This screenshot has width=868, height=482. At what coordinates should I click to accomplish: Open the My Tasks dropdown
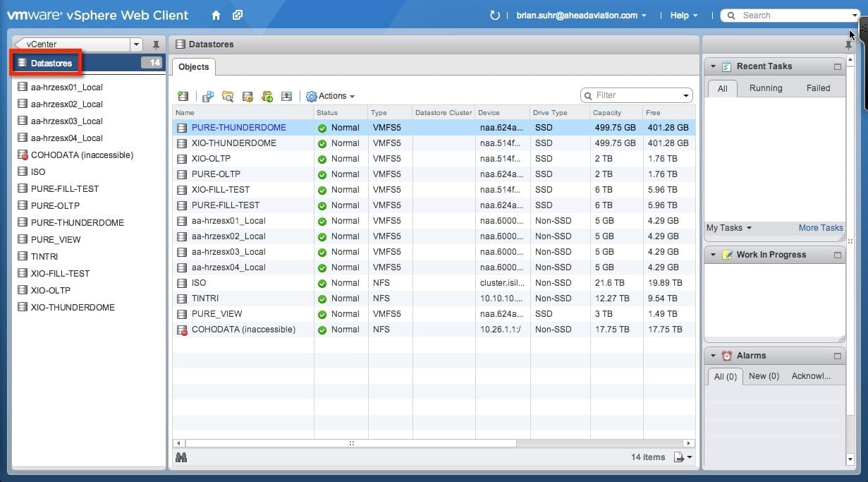click(x=729, y=228)
